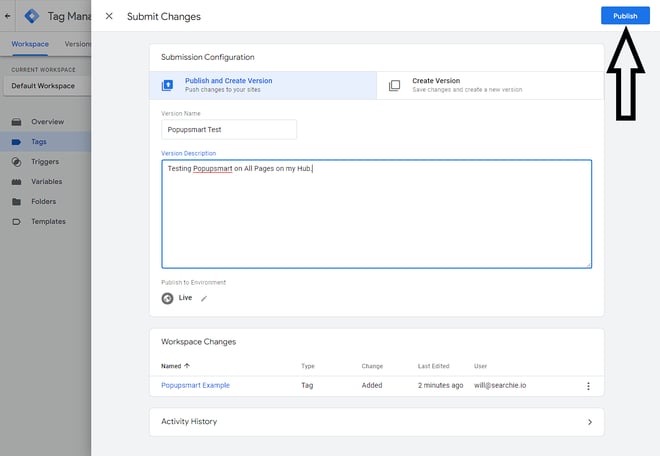
Task: Select the Create Version option
Action: (490, 85)
